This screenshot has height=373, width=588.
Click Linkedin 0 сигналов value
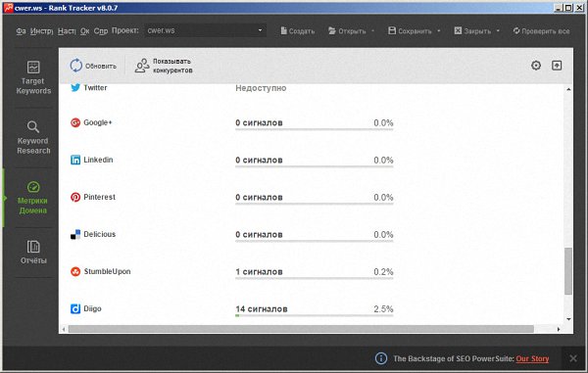pos(259,161)
